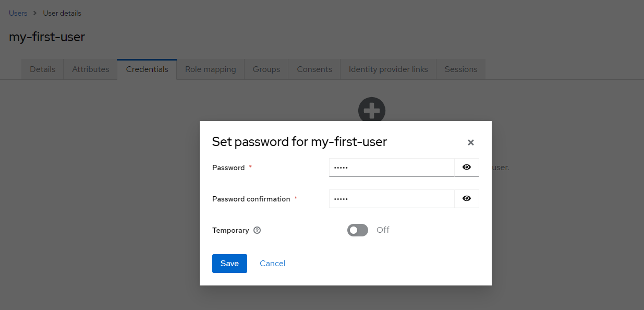Go to the Role mapping tab
Image resolution: width=644 pixels, height=310 pixels.
point(211,69)
